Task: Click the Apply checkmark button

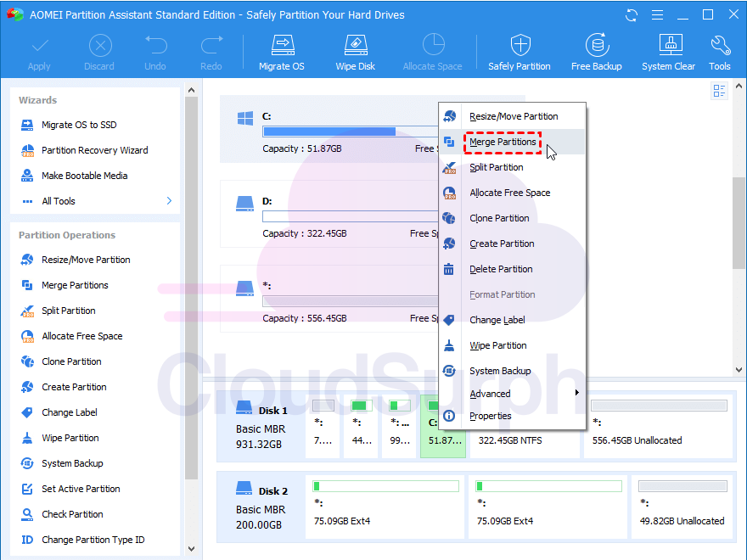Action: 39,53
